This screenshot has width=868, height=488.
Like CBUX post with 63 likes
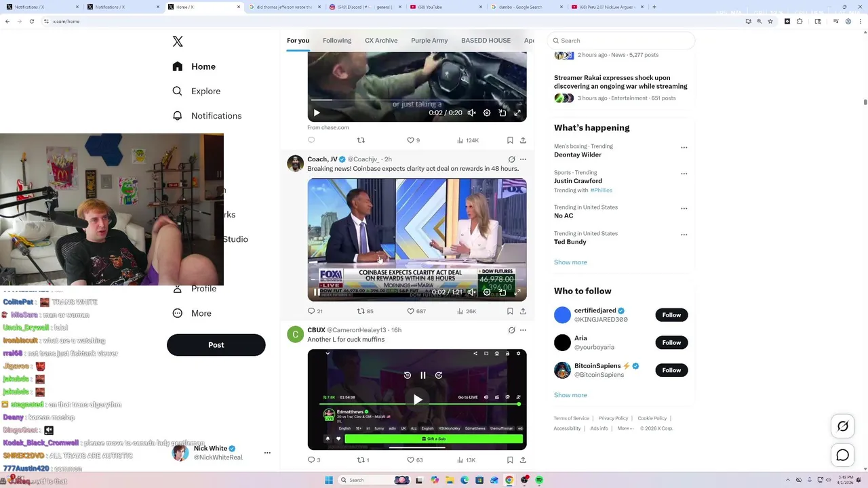click(414, 460)
